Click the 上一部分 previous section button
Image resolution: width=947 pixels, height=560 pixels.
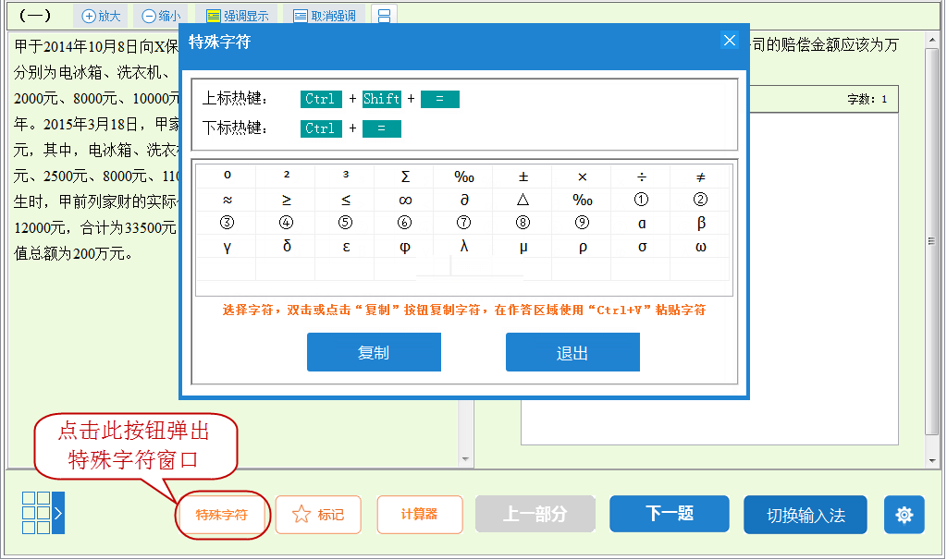tap(535, 514)
